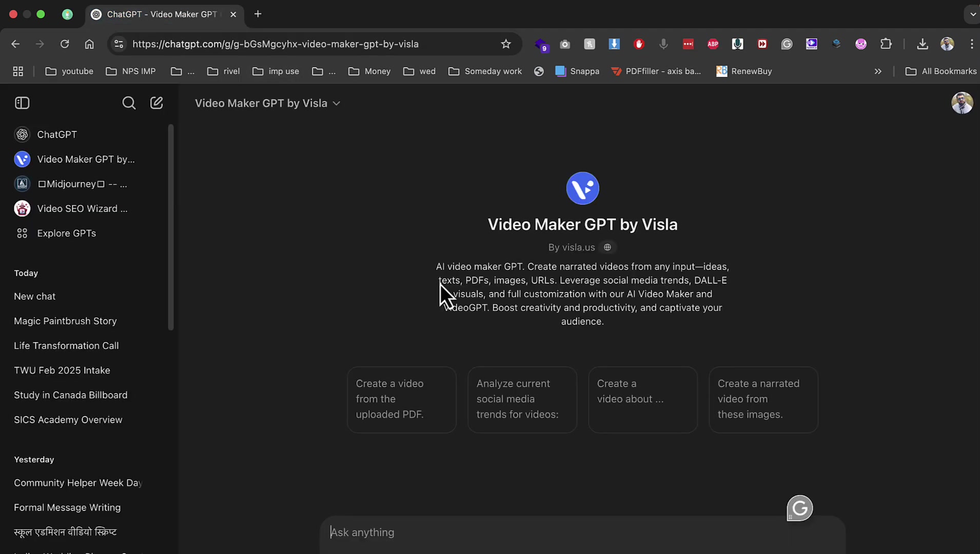Screen dimensions: 980x554
Task: Open Chrome's three-dot menu
Action: (971, 44)
